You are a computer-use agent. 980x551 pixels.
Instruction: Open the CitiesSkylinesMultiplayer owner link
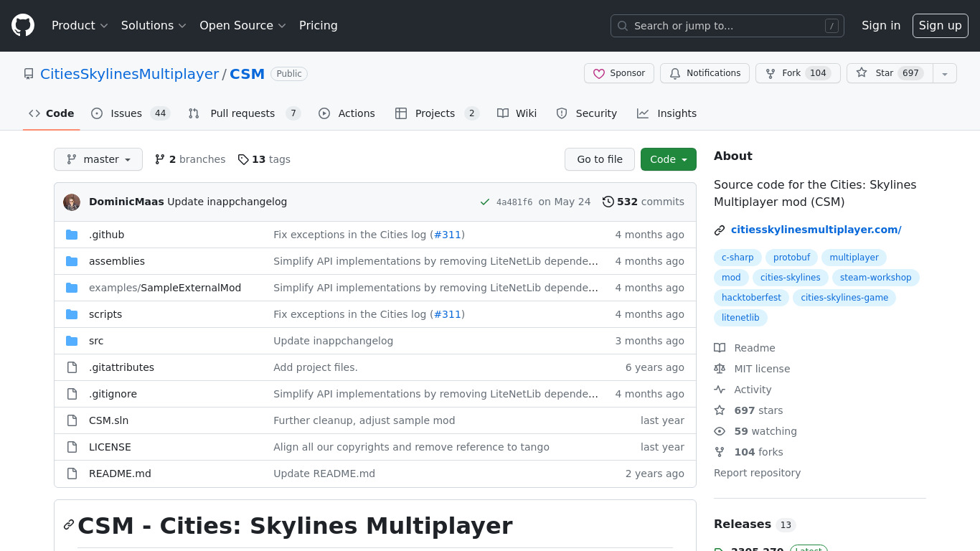pyautogui.click(x=130, y=74)
